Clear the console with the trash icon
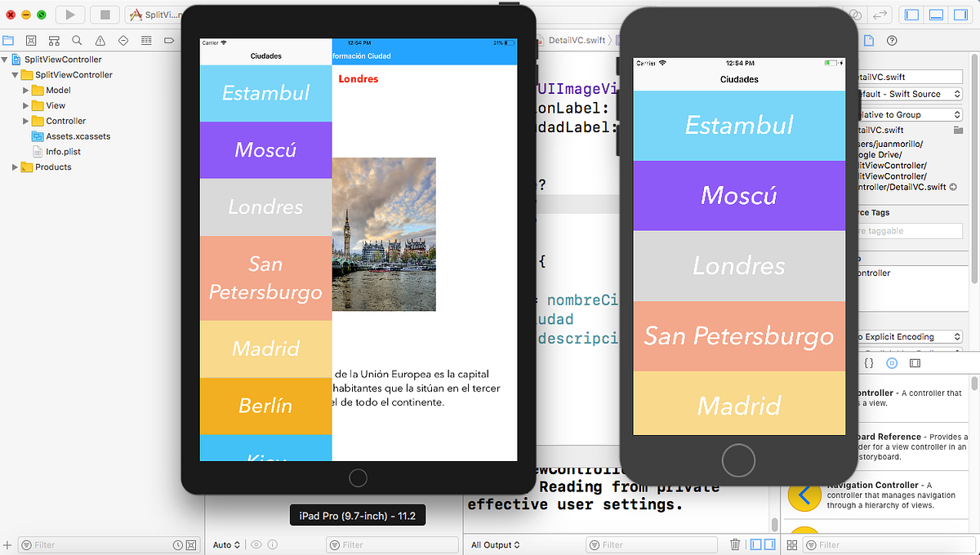 pyautogui.click(x=734, y=544)
